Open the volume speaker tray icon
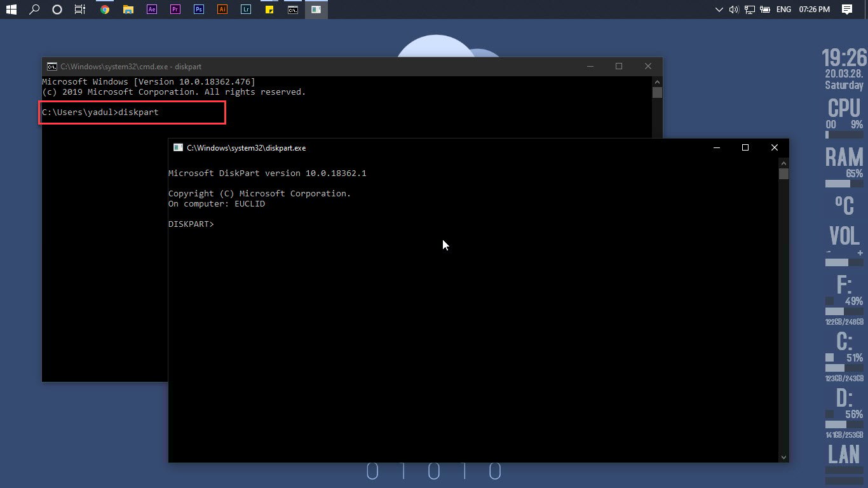The height and width of the screenshot is (488, 868). coord(735,10)
